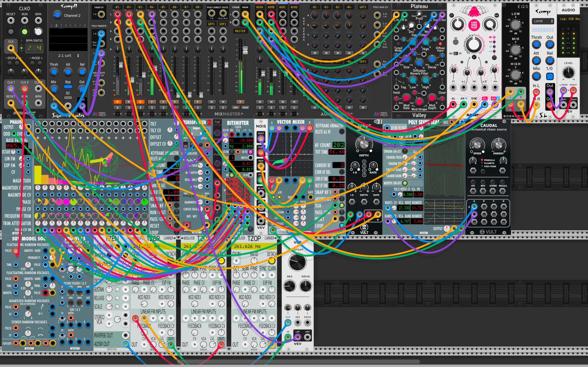Open the Comp 'Limit' mode dropdown
588x367 pixels.
click(x=543, y=21)
